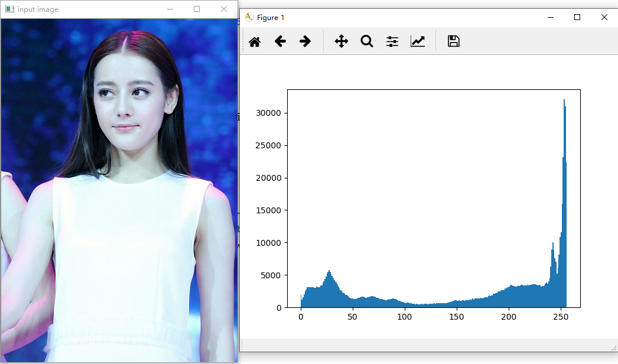Click the Home reset view tool
The width and height of the screenshot is (618, 364).
(254, 41)
